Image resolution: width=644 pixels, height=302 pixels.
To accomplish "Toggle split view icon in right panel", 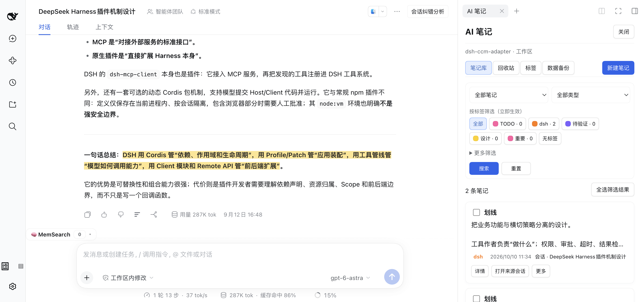I will (x=602, y=11).
